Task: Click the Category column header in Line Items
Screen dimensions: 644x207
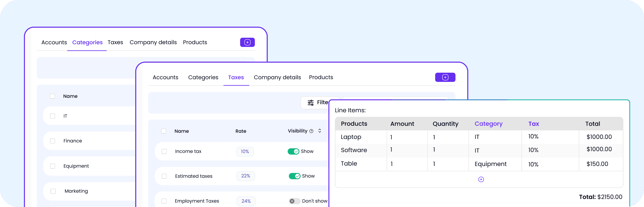Action: coord(489,124)
